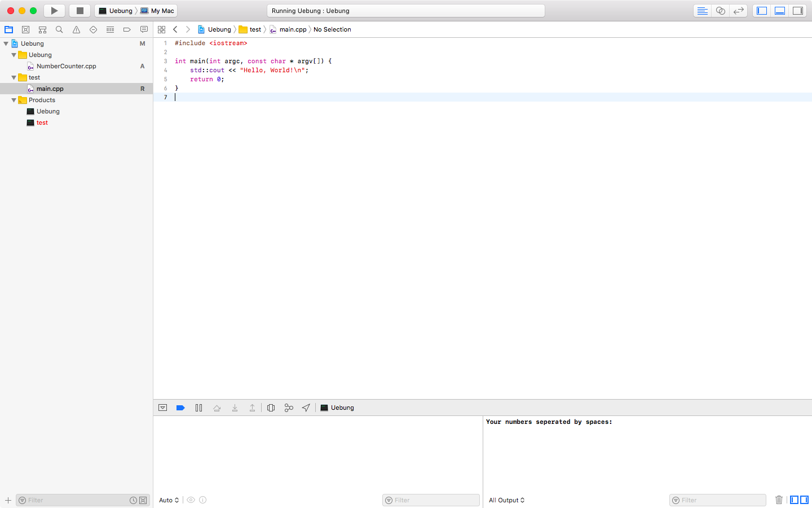Select the Uebung product executable
Image resolution: width=812 pixels, height=508 pixels.
click(76, 111)
